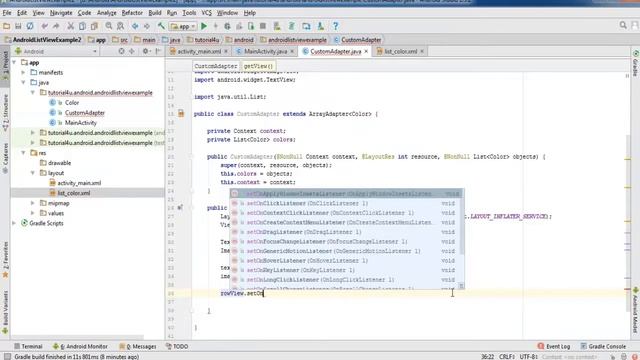Open the app run configuration dropdown
The height and width of the screenshot is (360, 640).
183,26
